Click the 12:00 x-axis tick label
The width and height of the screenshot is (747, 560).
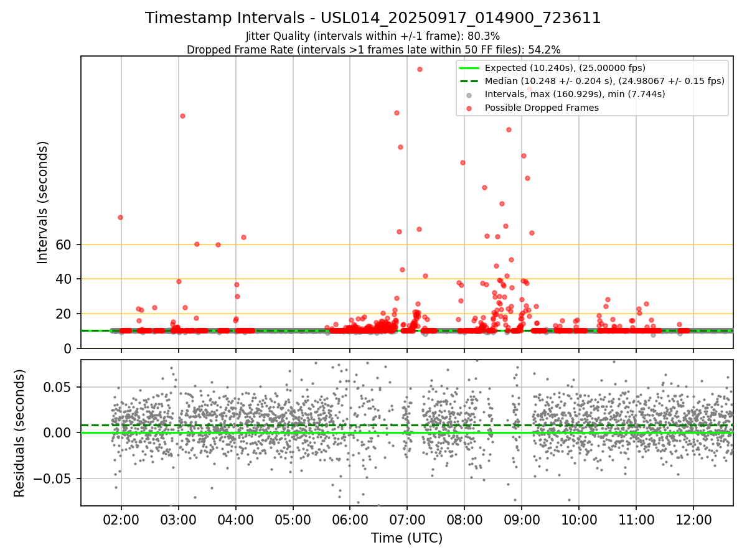pos(693,518)
